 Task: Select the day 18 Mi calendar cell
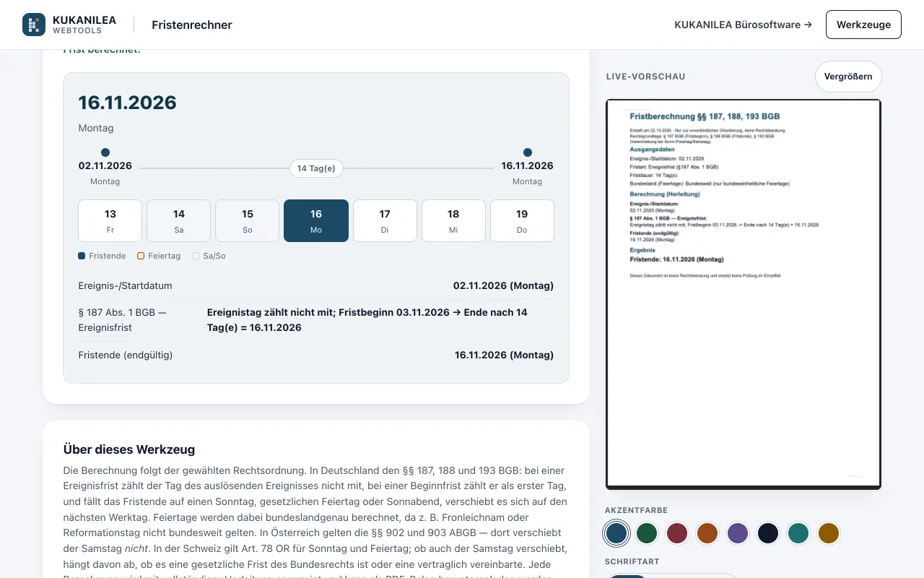[453, 220]
